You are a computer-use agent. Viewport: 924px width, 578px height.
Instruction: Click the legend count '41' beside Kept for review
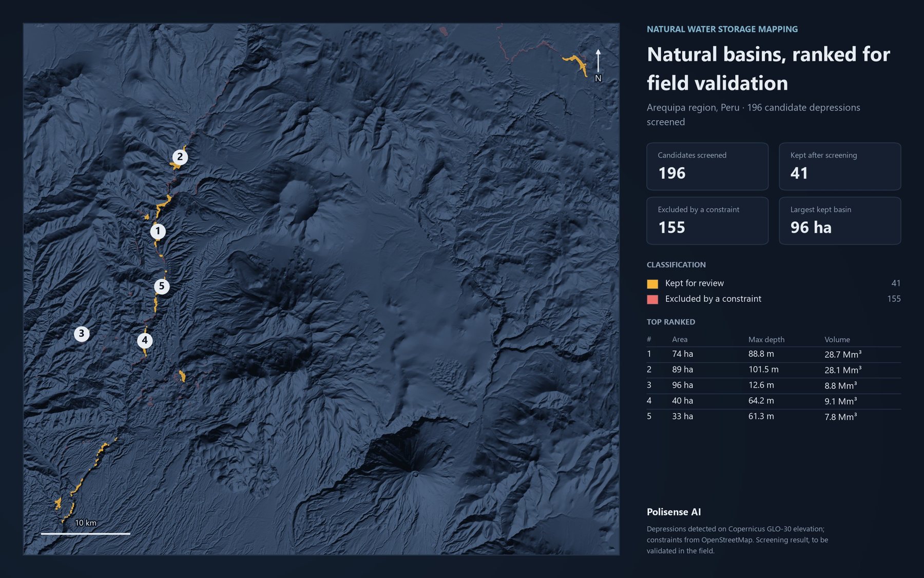click(896, 283)
